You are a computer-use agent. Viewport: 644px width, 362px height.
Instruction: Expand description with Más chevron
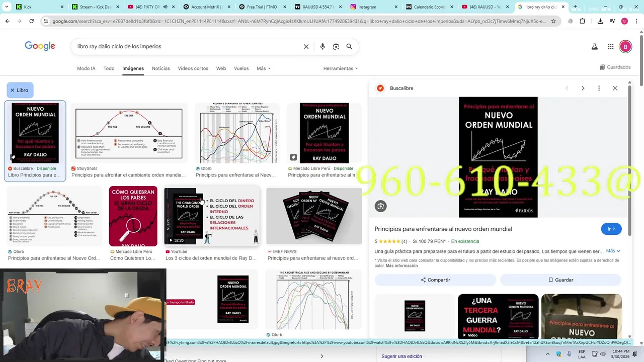[x=613, y=251]
